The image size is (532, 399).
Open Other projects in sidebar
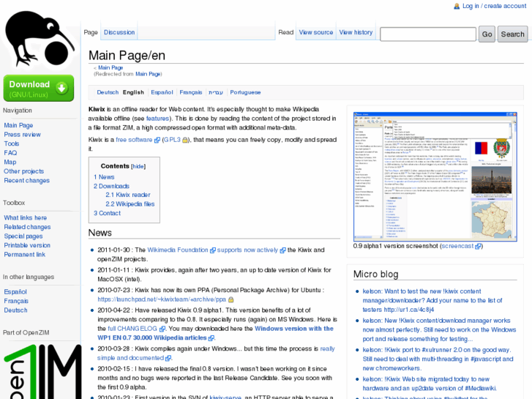[23, 171]
